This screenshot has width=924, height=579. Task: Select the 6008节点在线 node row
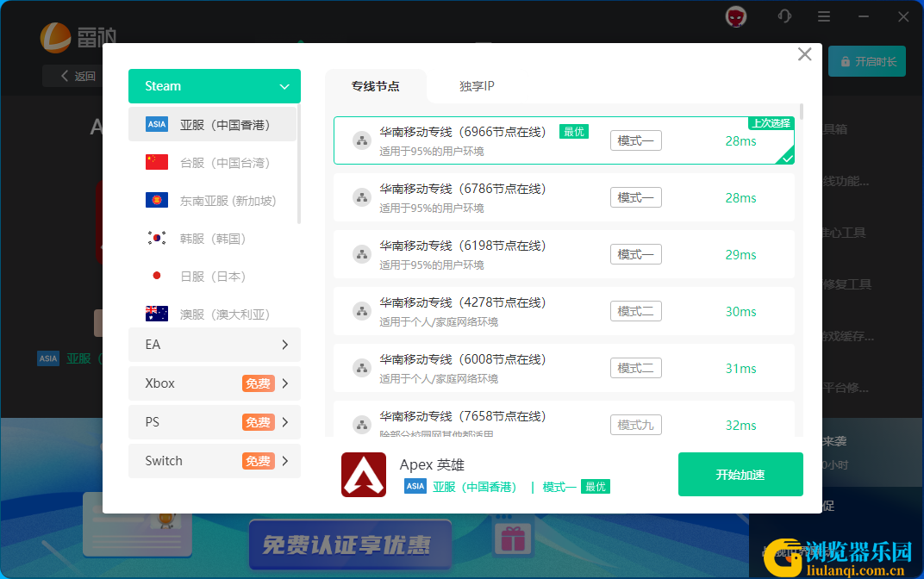click(x=564, y=368)
